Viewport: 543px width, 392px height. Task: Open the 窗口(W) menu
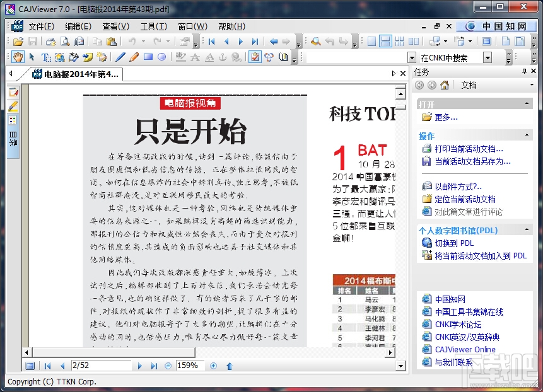click(192, 26)
